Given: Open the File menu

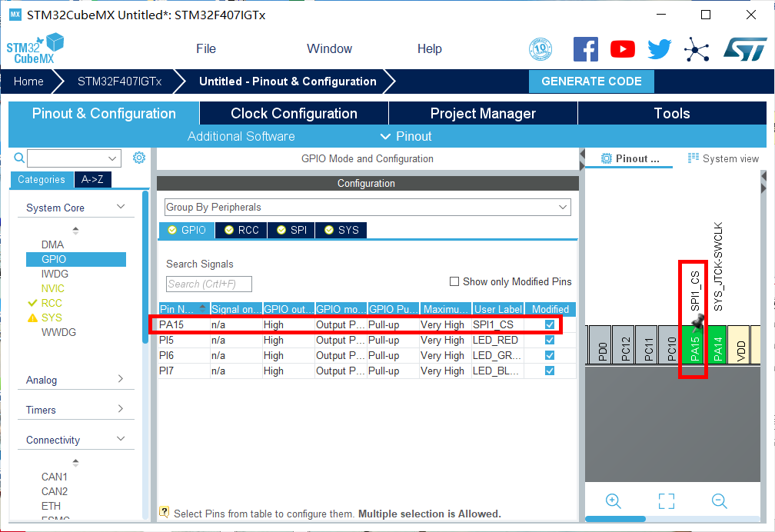Looking at the screenshot, I should coord(206,48).
